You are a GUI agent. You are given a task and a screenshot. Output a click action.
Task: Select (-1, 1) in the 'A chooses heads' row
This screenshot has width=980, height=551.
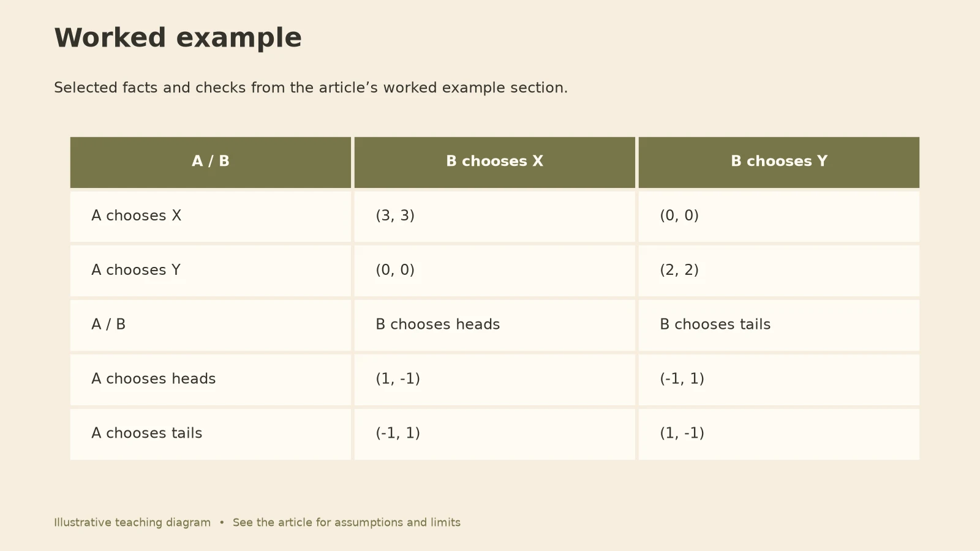779,380
